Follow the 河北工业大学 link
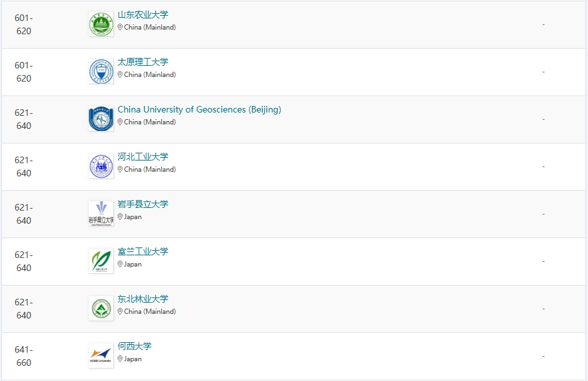Screen dimensions: 588x381 coord(143,157)
